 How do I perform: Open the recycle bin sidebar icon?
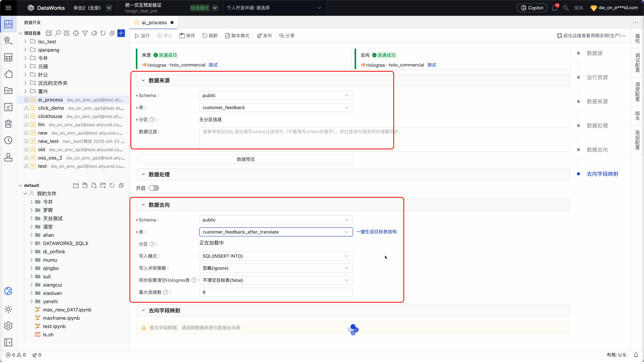8,124
